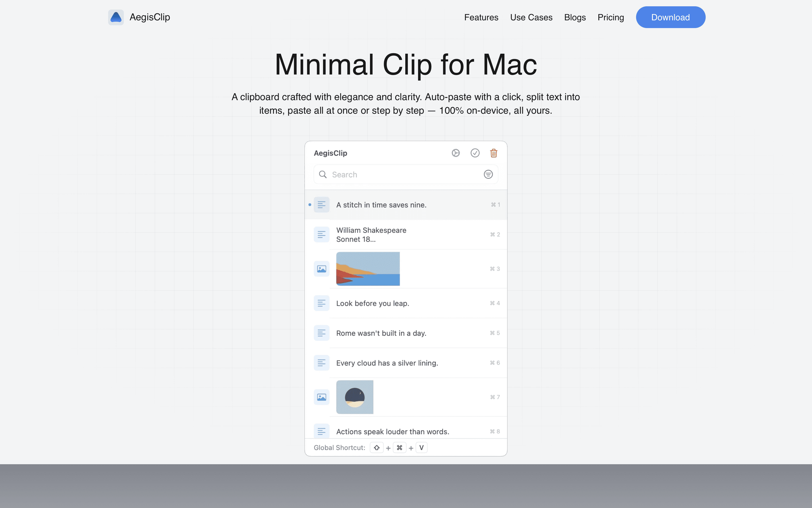The width and height of the screenshot is (812, 508).
Task: Click the Download button
Action: coord(670,17)
